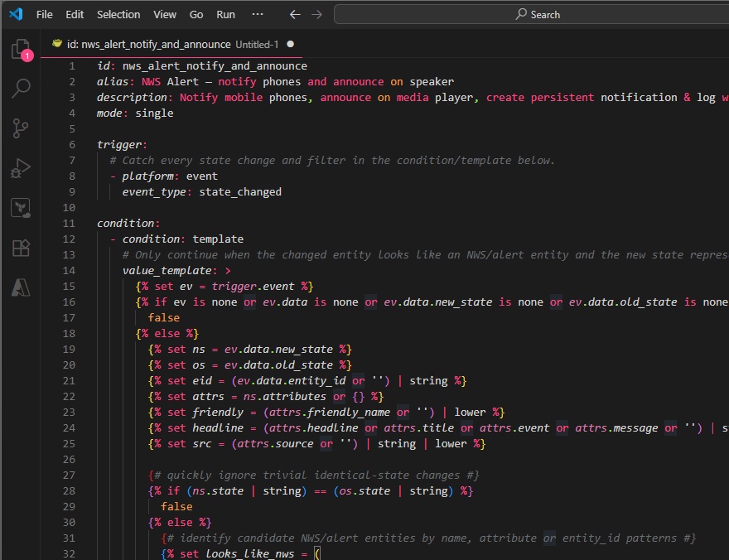Open the Extensions view
The height and width of the screenshot is (560, 729).
pos(21,248)
